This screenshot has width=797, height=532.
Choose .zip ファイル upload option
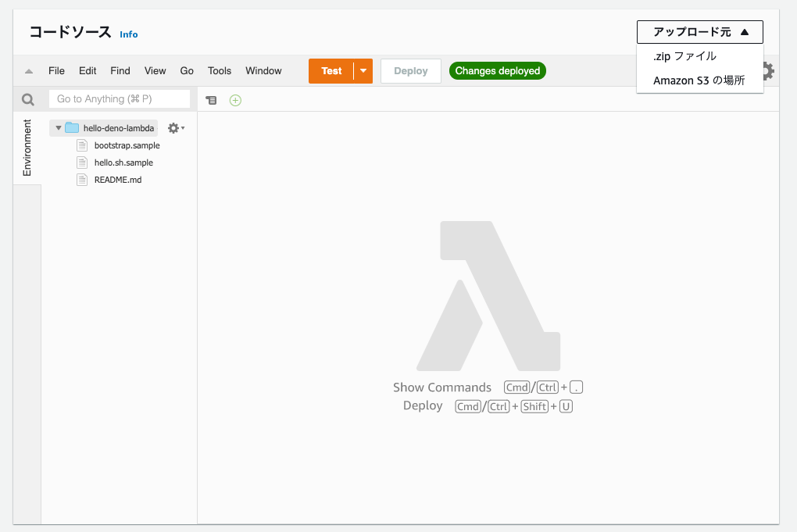[x=700, y=56]
